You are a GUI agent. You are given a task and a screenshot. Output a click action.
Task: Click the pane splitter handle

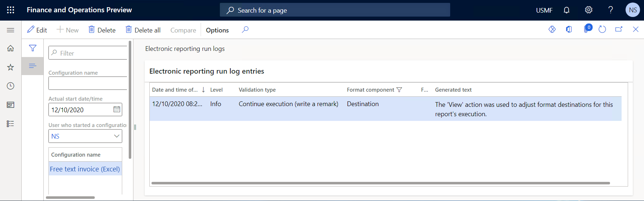click(135, 127)
